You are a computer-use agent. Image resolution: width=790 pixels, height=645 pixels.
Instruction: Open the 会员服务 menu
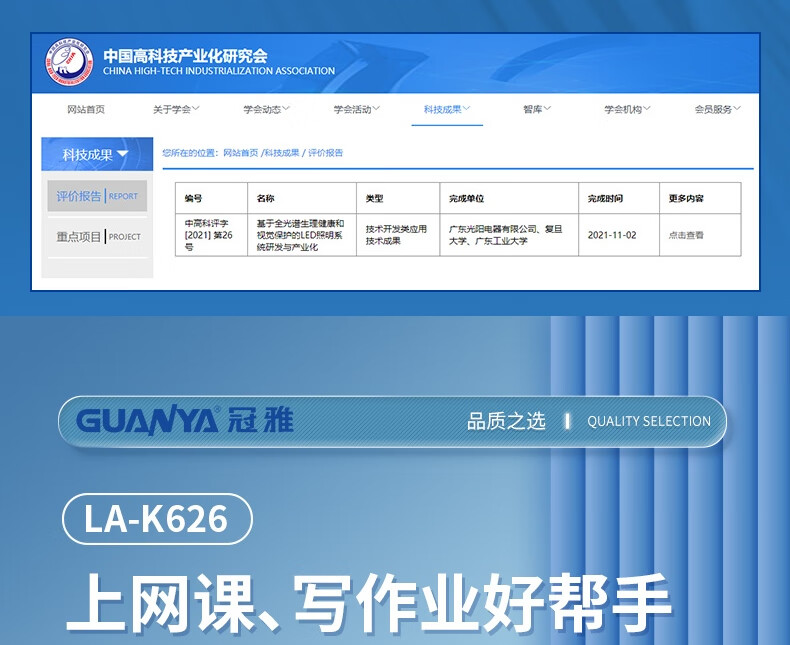(717, 109)
